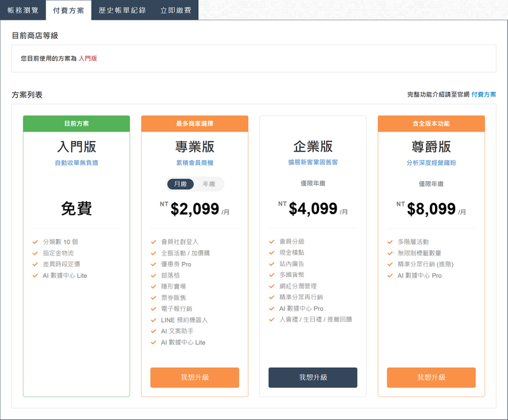Select the 月繳 billing option

pos(180,184)
